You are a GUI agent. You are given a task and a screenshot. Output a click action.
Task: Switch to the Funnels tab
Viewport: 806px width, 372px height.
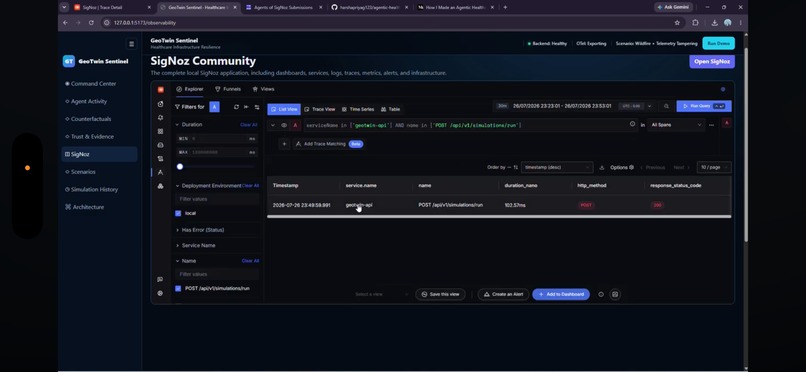(228, 89)
